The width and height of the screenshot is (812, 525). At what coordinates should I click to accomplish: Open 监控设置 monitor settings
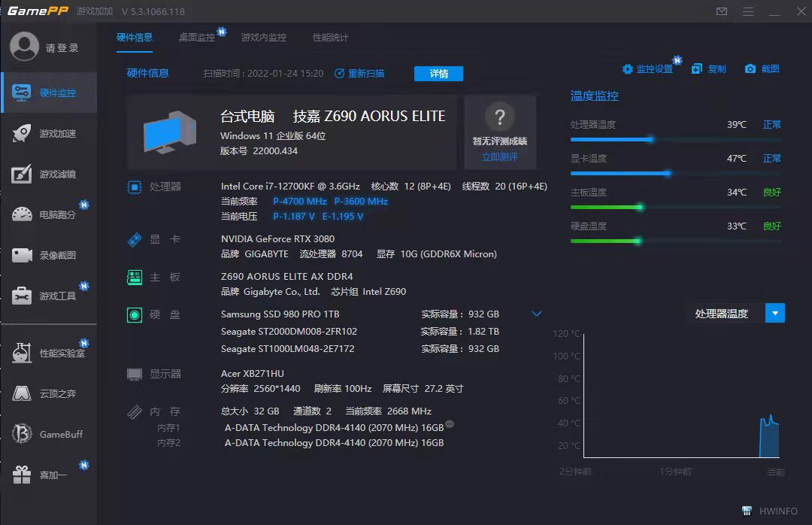pyautogui.click(x=648, y=69)
